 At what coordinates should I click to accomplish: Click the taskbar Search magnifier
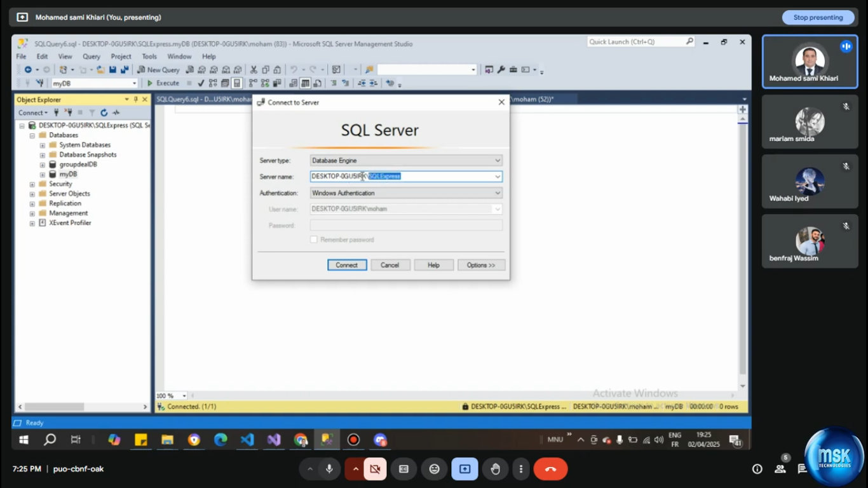[50, 440]
